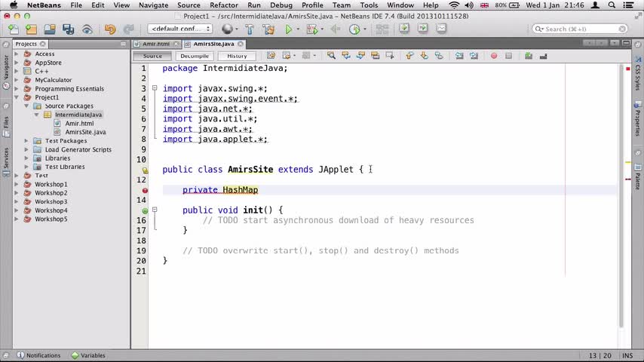Click the red Start Macro Recording icon
The height and width of the screenshot is (362, 644).
pos(494,56)
